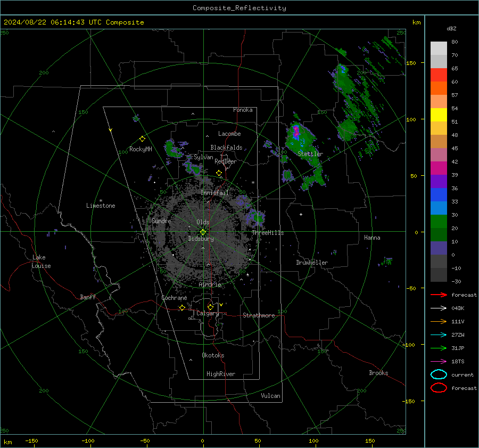Screen dimensions: 479x448
Task: Click the yellow diamond marker above Calgary
Action: click(210, 307)
